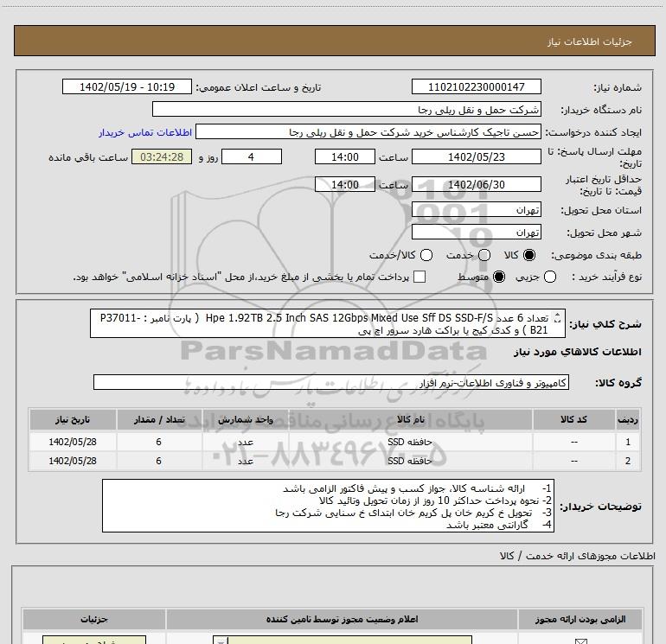Click the تاریخ نیاز column header
The height and width of the screenshot is (644, 666).
point(73,419)
